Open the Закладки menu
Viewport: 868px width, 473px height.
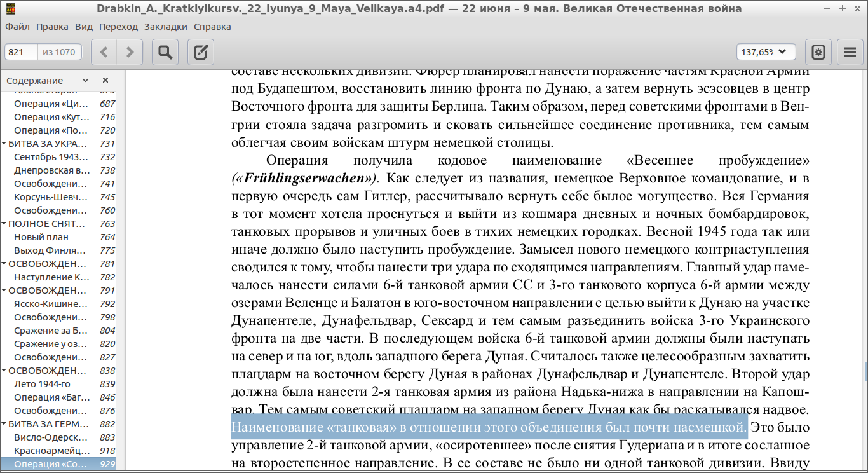click(165, 27)
